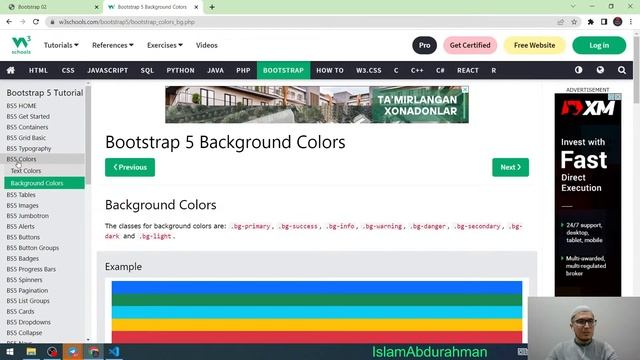Image resolution: width=640 pixels, height=360 pixels.
Task: Switch to the Bootstrap 02 browser tab
Action: (52, 7)
